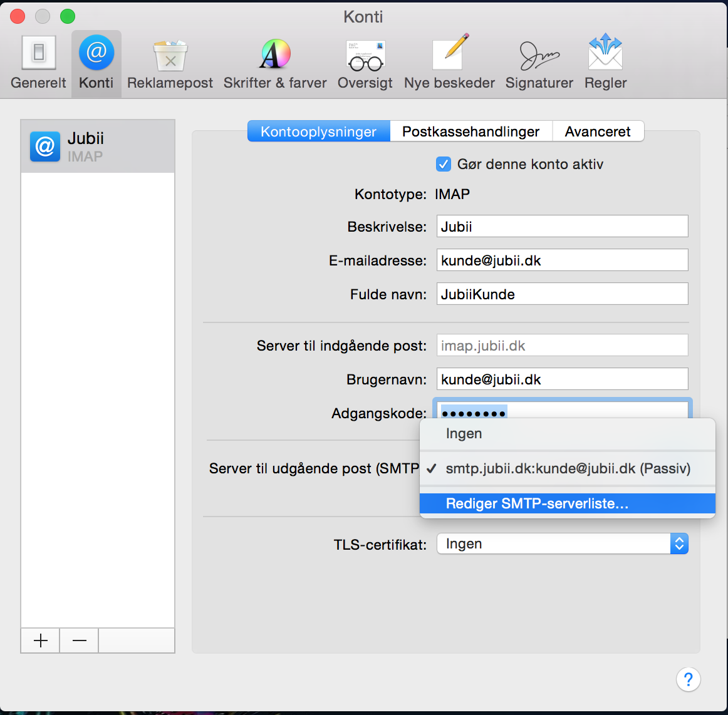The width and height of the screenshot is (728, 715).
Task: Click the Adgangskode password field
Action: coord(562,409)
